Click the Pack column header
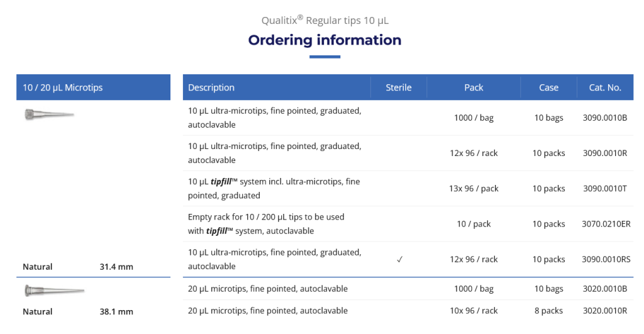 coord(474,87)
